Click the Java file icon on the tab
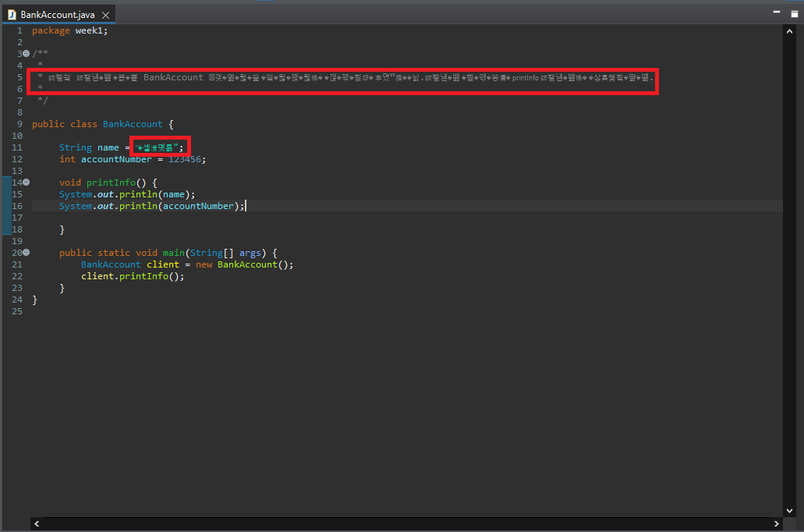The image size is (804, 532). [x=12, y=15]
